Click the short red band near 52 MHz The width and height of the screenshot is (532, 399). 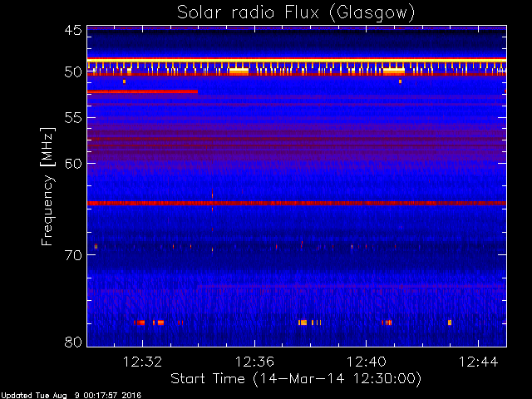[x=142, y=91]
